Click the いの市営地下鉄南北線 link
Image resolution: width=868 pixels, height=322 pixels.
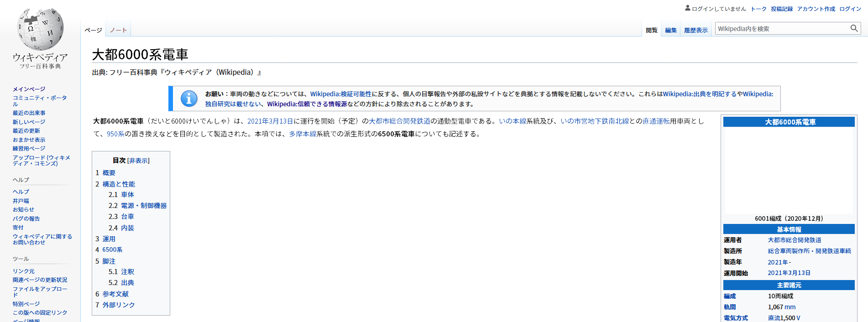(594, 121)
